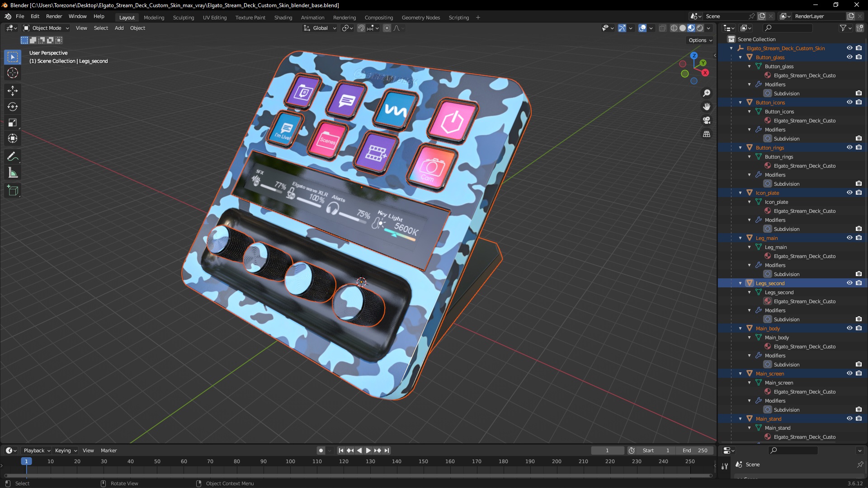Select the Scale tool
Image resolution: width=868 pixels, height=488 pixels.
[13, 122]
